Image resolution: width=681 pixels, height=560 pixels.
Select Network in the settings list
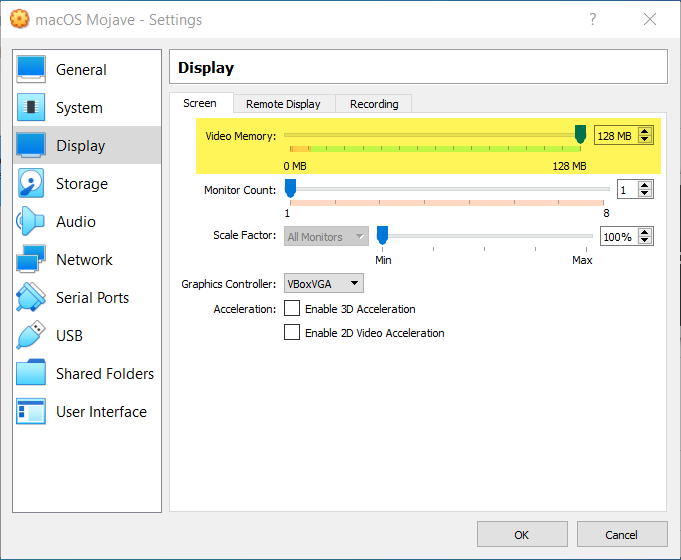87,259
